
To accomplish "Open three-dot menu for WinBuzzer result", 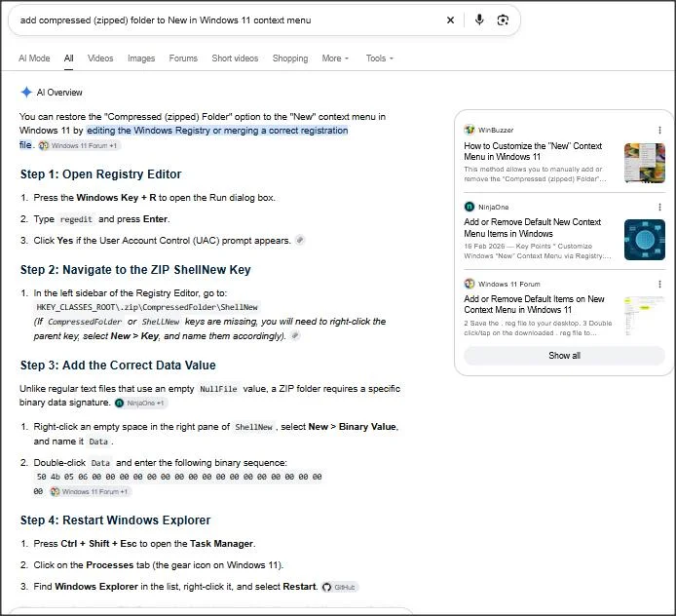I will (x=659, y=131).
